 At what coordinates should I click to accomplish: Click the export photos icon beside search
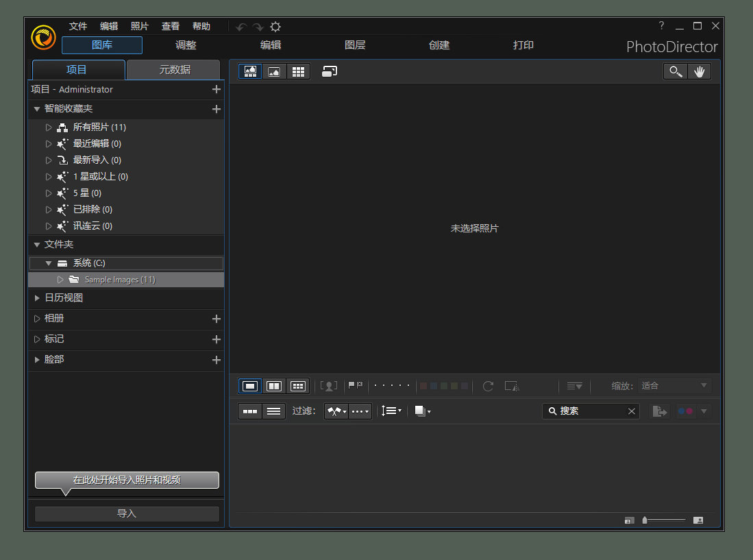click(x=659, y=411)
